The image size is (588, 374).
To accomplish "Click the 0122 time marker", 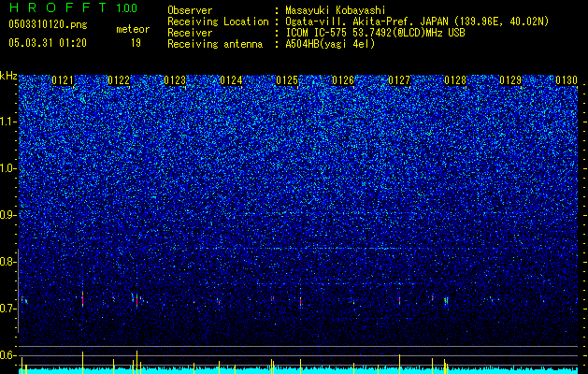I will coord(119,80).
